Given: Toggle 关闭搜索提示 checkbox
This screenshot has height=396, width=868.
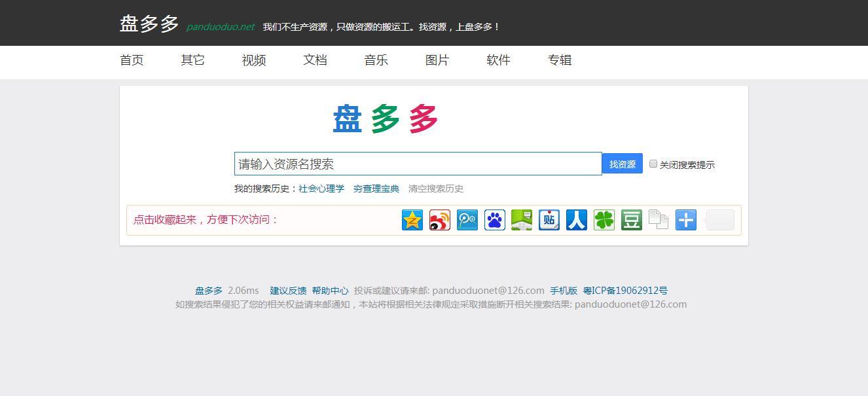Looking at the screenshot, I should click(x=653, y=164).
